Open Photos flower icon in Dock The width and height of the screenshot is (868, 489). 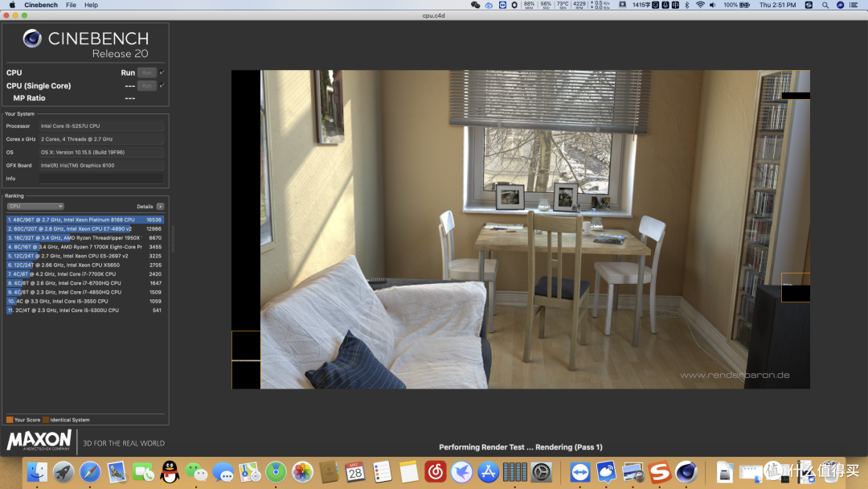(x=303, y=472)
